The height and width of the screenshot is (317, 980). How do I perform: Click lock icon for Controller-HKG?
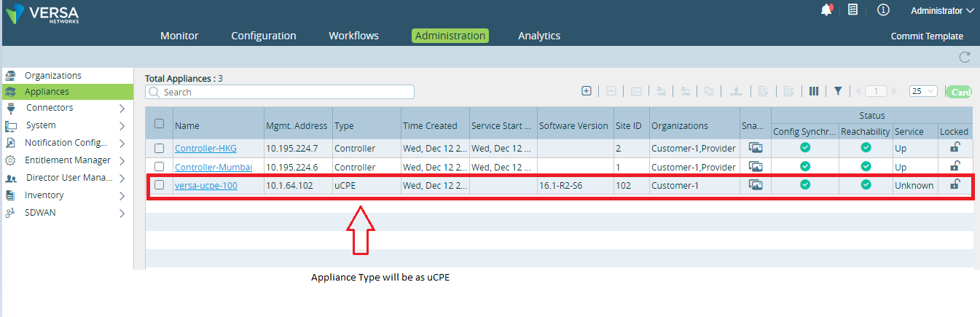[954, 147]
